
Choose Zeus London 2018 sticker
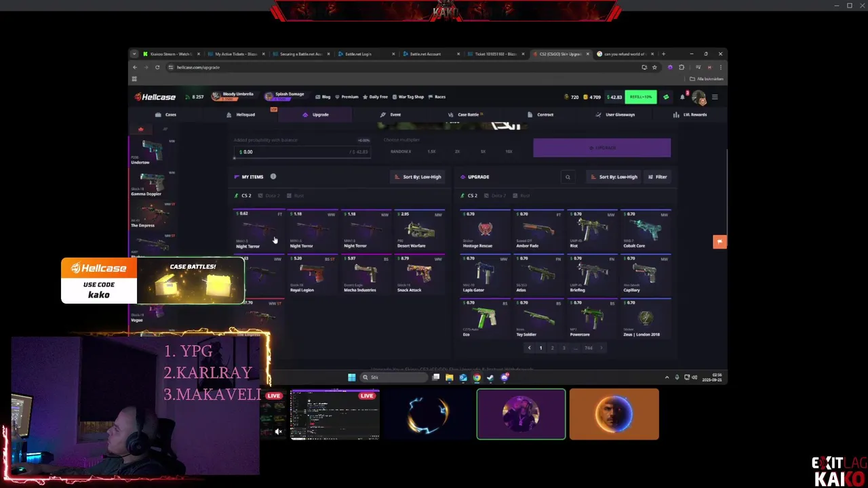[x=646, y=319]
